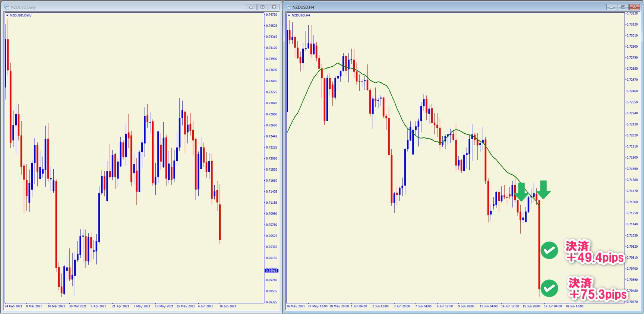This screenshot has height=314, width=644.
Task: Click the last long red candle on Daily chart
Action: click(x=220, y=222)
